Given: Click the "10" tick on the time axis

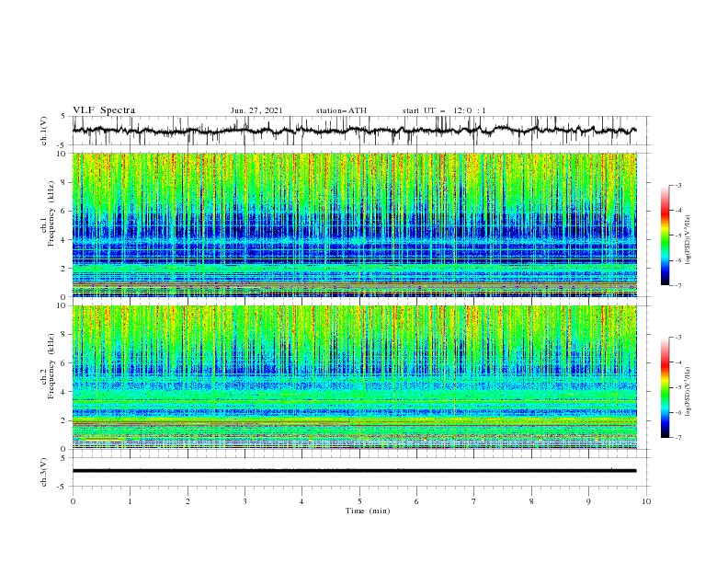Looking at the screenshot, I should [646, 501].
